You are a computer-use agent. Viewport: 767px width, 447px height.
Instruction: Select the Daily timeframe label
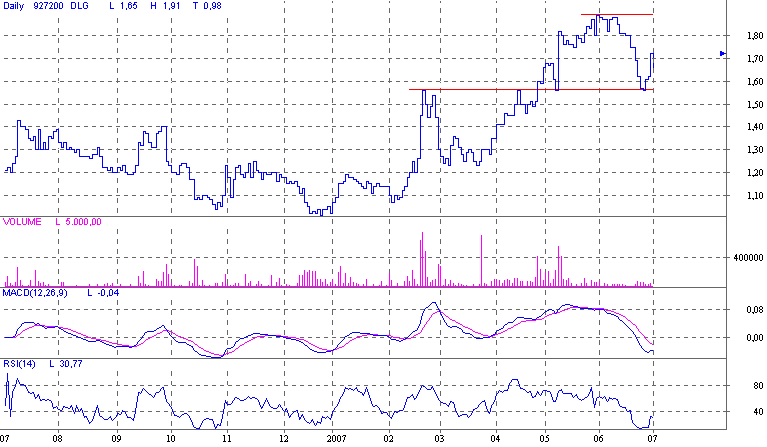click(x=16, y=6)
